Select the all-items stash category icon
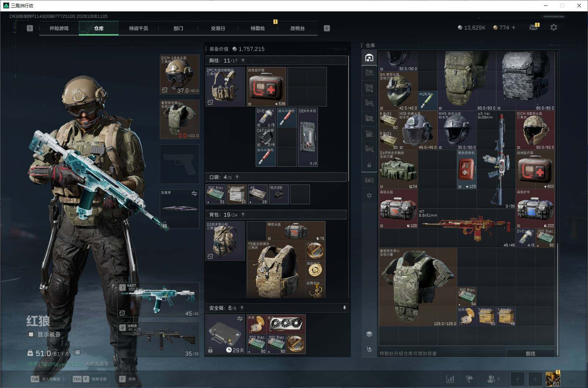This screenshot has height=388, width=588. coord(369,58)
